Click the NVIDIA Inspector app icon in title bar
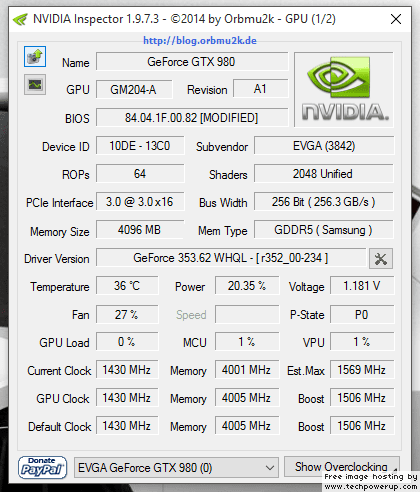Viewport: 420px width, 492px height. pyautogui.click(x=20, y=19)
